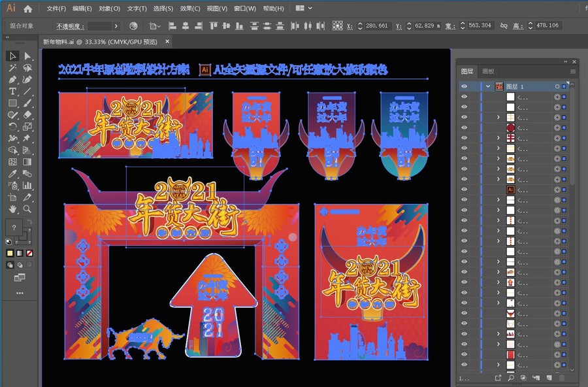Select the Pen tool
This screenshot has width=588, height=387.
pyautogui.click(x=12, y=80)
